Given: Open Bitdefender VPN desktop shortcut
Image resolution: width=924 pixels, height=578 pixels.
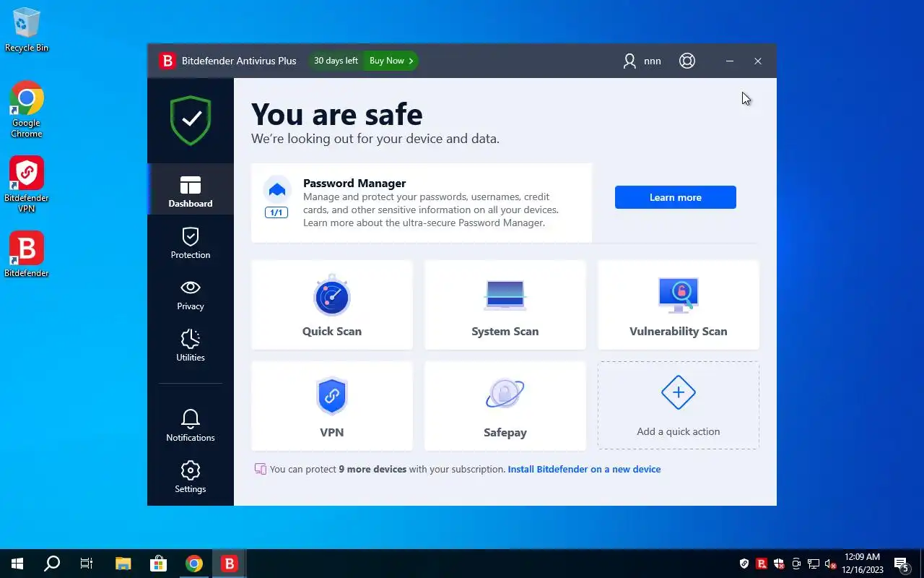Looking at the screenshot, I should [x=27, y=184].
